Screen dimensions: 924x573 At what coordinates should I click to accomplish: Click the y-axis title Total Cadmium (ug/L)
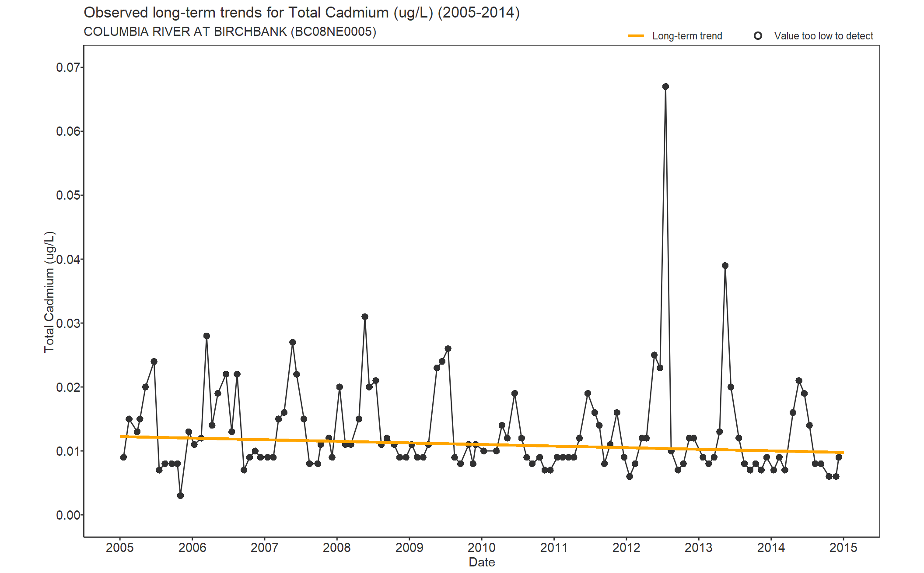tap(49, 292)
